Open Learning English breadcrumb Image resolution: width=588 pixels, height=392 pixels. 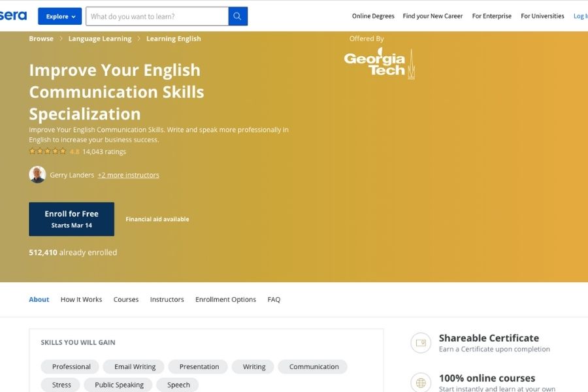[x=174, y=39]
